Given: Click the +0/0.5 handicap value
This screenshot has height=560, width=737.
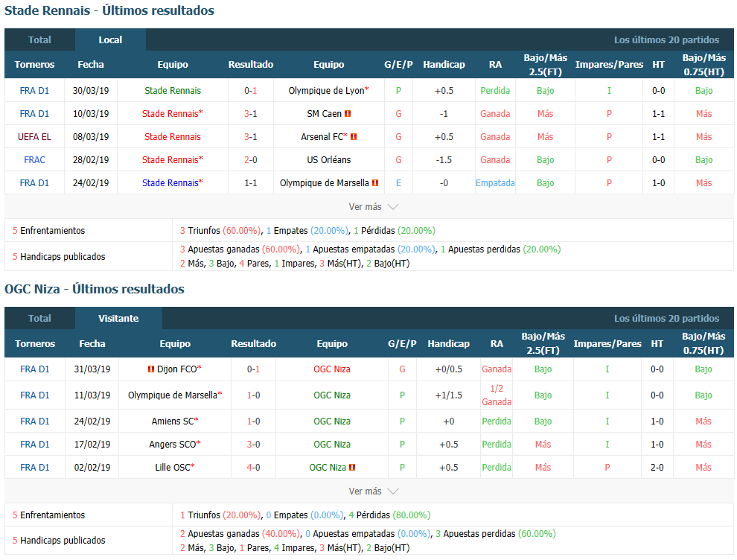Looking at the screenshot, I should pos(448,369).
